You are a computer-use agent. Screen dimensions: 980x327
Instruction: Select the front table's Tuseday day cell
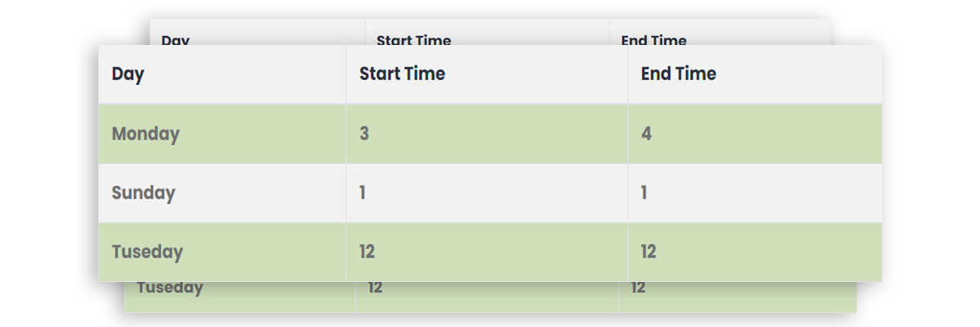point(147,252)
